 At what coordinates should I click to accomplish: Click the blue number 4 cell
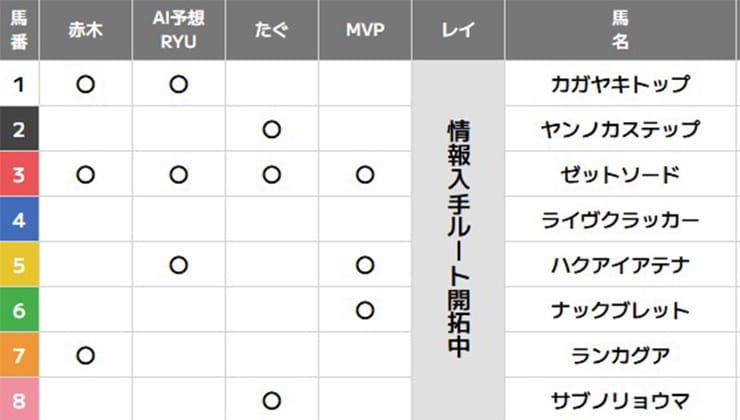(18, 220)
